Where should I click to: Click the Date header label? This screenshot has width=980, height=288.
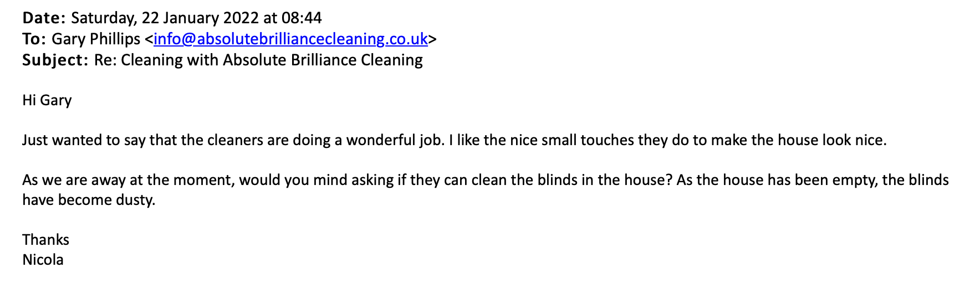click(44, 18)
